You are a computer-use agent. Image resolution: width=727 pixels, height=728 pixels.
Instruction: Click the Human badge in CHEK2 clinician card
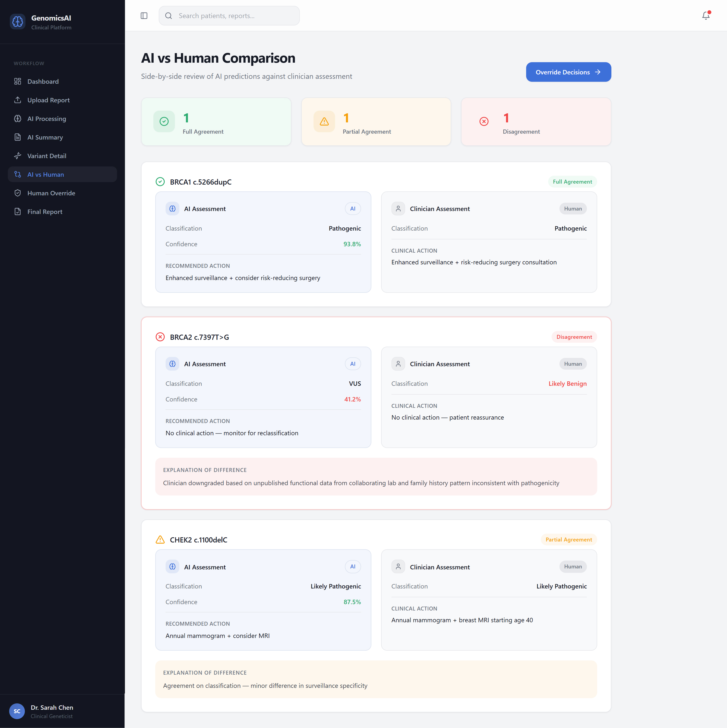pos(573,567)
